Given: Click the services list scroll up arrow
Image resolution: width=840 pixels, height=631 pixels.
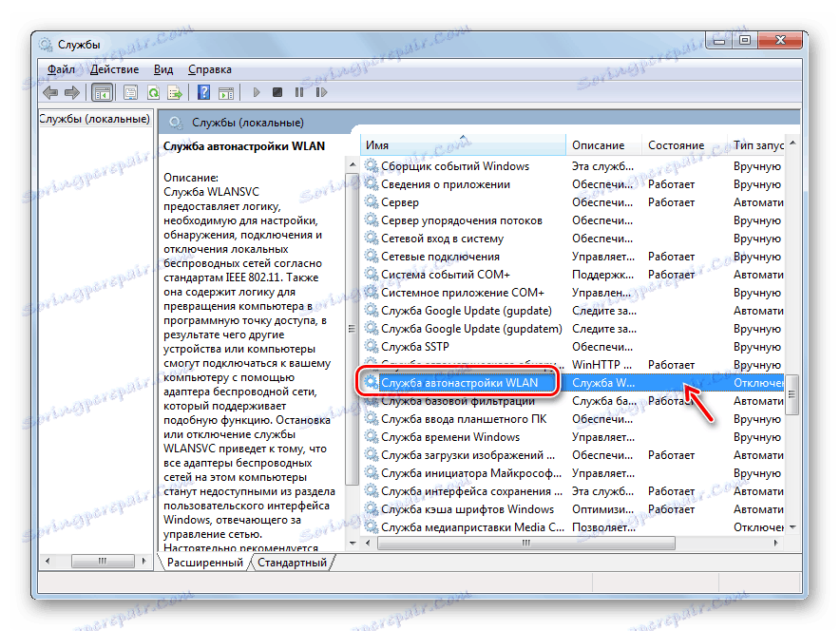Looking at the screenshot, I should (x=792, y=143).
